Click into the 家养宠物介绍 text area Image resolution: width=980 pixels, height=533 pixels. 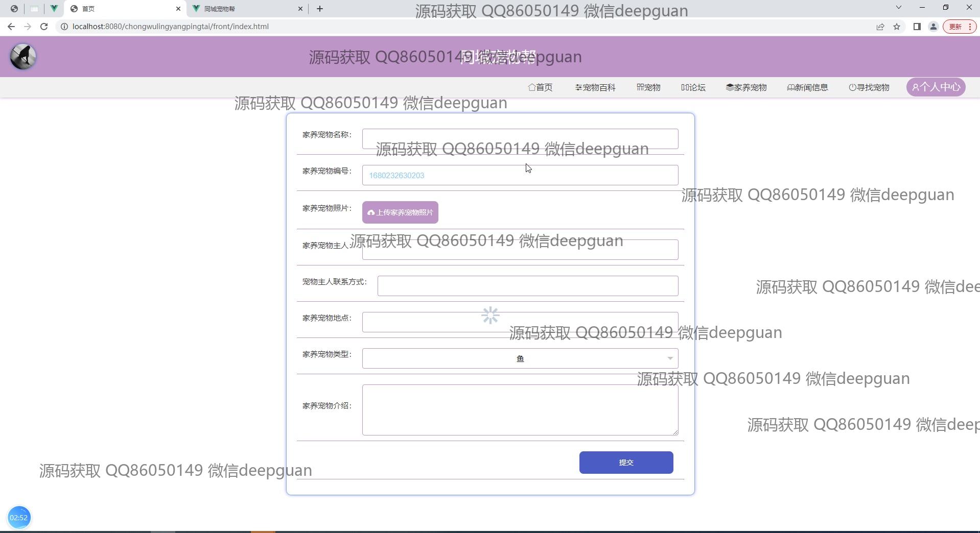tap(520, 410)
